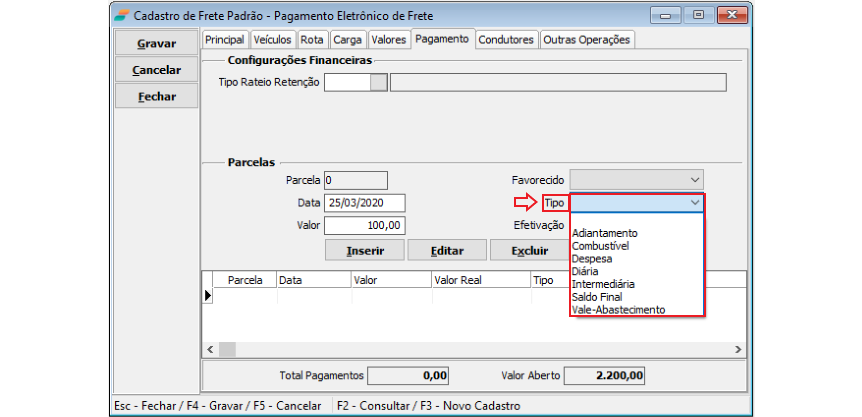862x417 pixels.
Task: Click the Gravar button
Action: coord(156,44)
